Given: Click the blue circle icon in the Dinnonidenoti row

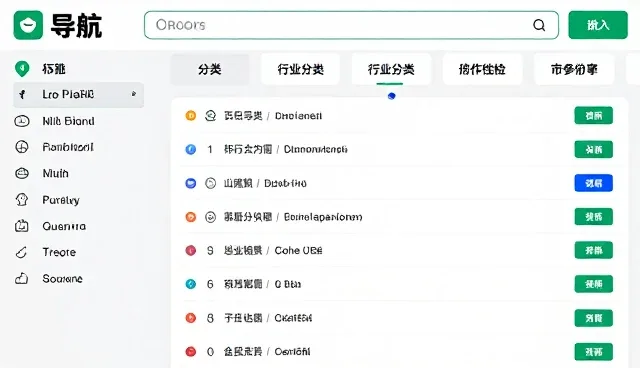Looking at the screenshot, I should tap(191, 149).
